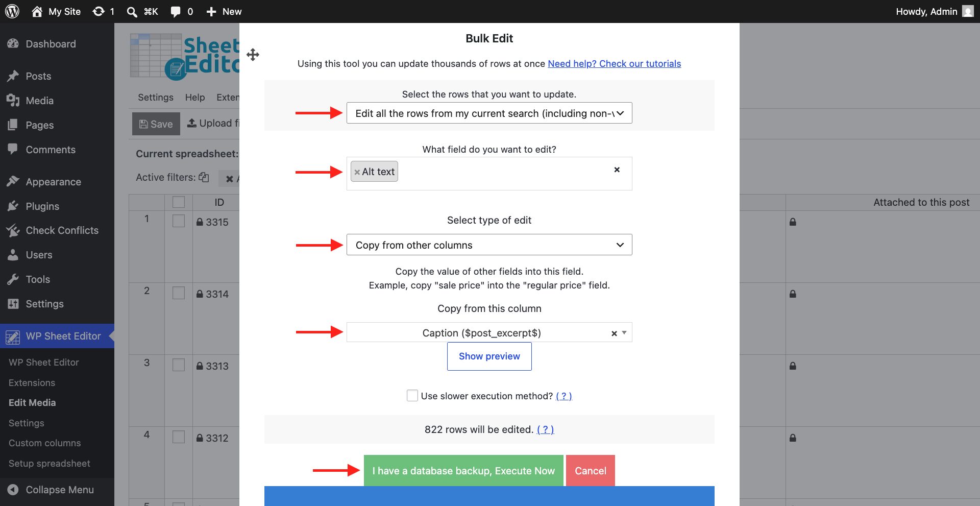Click the move handle icon of Bulk Edit dialog
This screenshot has height=506, width=980.
coord(253,55)
